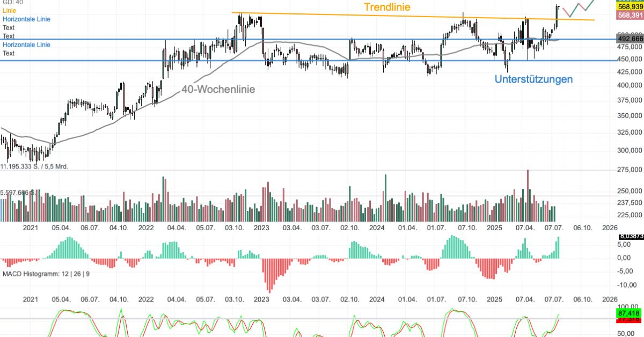Viewport: 644px width, 337px height.
Task: Select the pink 568,391 price tag
Action: [x=630, y=16]
